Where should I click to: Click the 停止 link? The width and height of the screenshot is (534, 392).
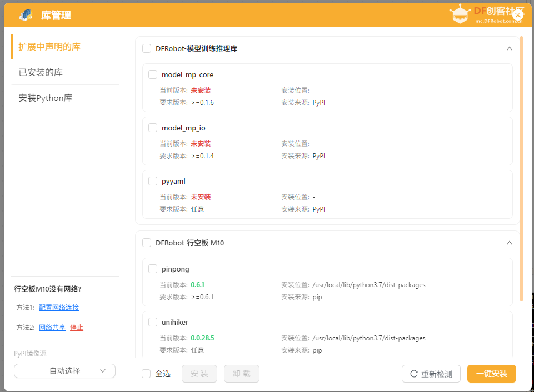coord(77,328)
